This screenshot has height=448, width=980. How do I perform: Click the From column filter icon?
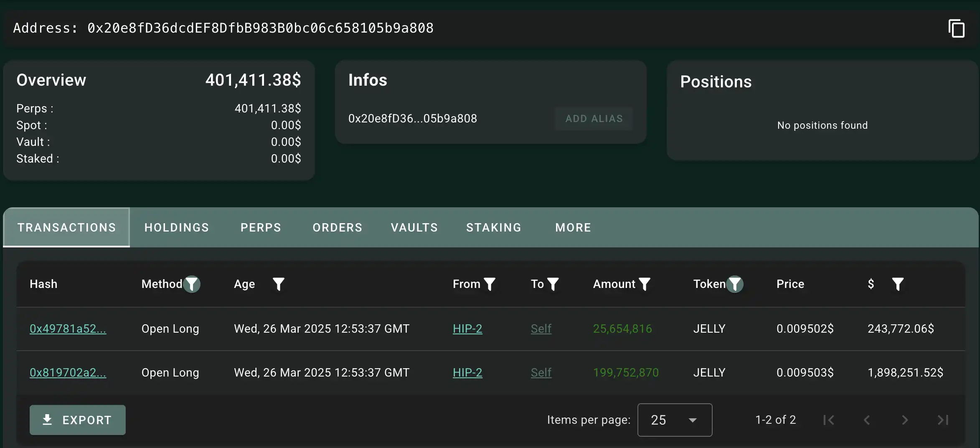pos(489,284)
